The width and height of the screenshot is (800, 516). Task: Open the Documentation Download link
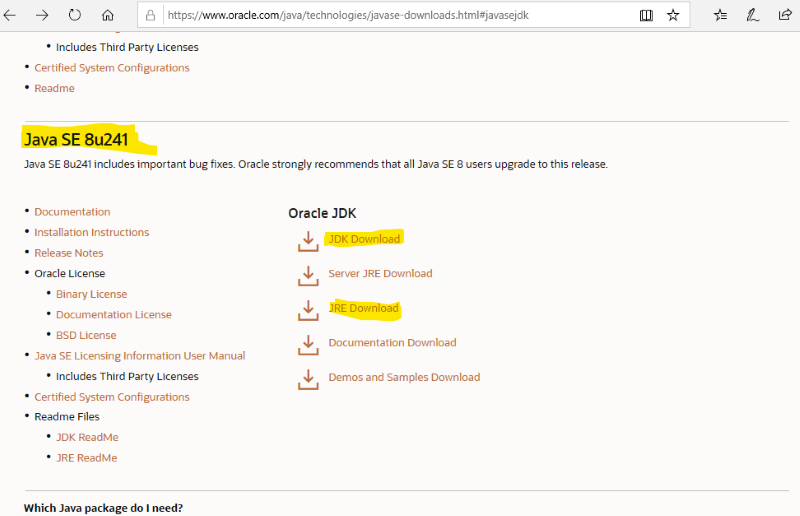(392, 343)
